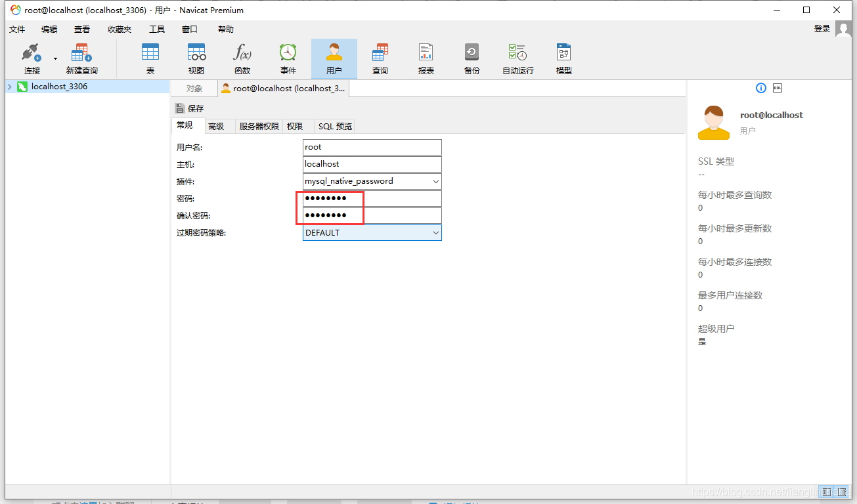
Task: Open the 收藏夹 menu
Action: (120, 30)
